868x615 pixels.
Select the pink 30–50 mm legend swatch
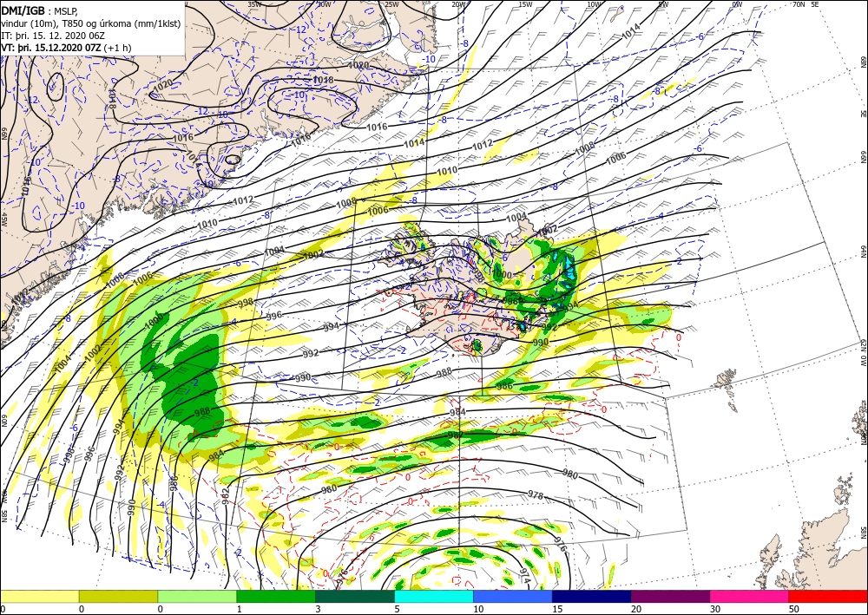point(749,596)
